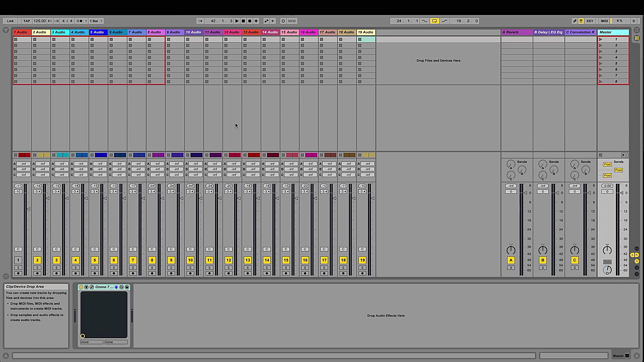The image size is (644, 362).
Task: Enable Ableton Link with the Link button
Action: coord(10,21)
